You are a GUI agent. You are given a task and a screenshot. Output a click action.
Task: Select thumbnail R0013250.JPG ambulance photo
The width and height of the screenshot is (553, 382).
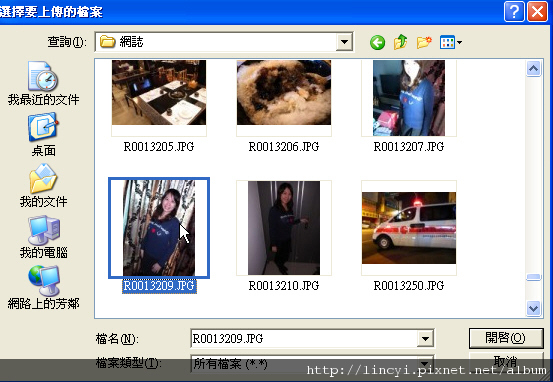click(409, 228)
